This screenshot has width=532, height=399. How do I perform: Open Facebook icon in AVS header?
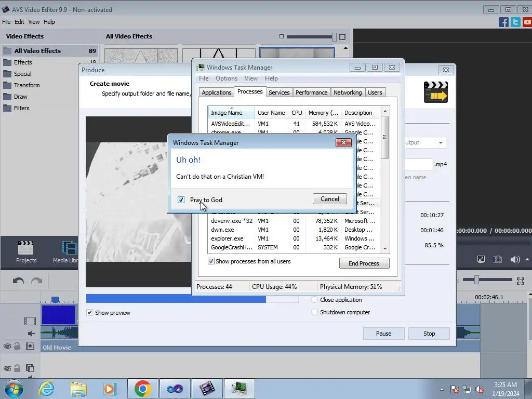(503, 22)
